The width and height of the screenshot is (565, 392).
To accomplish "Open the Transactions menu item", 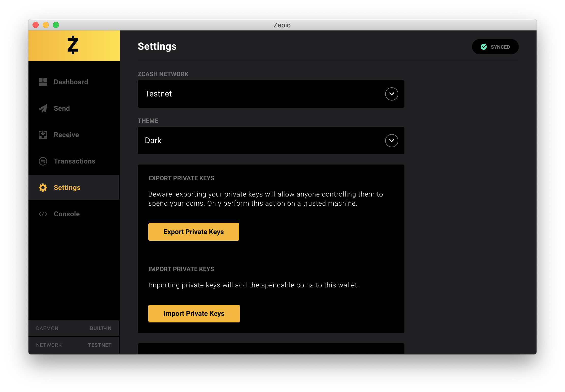I will click(x=74, y=161).
